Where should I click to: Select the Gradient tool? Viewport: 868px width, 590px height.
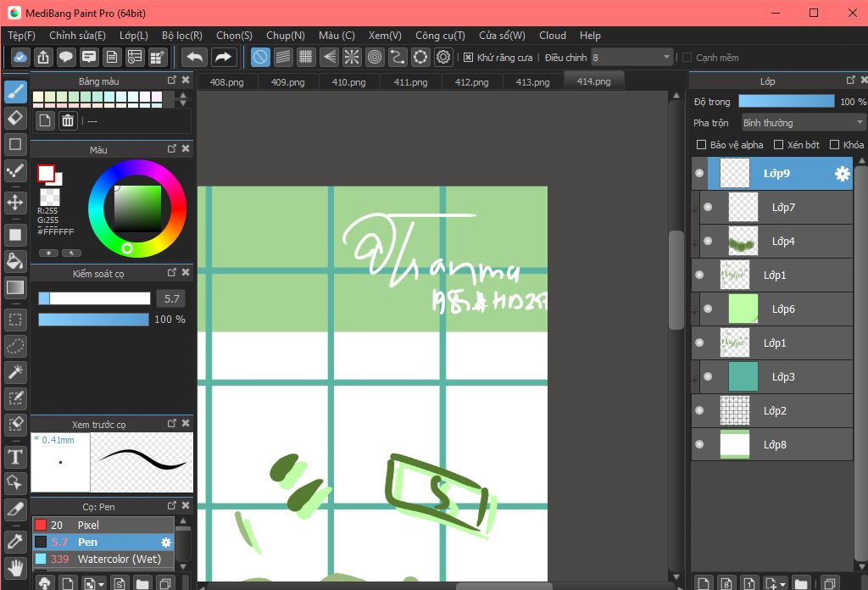point(15,287)
